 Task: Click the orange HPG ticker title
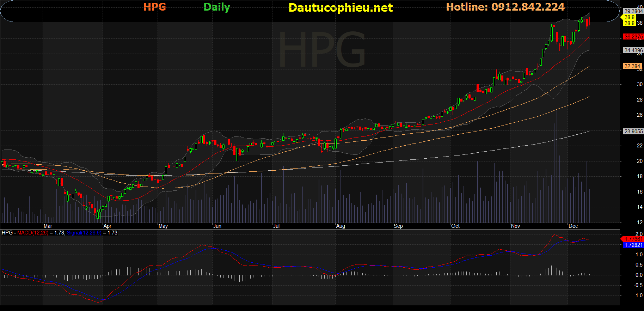(x=154, y=7)
